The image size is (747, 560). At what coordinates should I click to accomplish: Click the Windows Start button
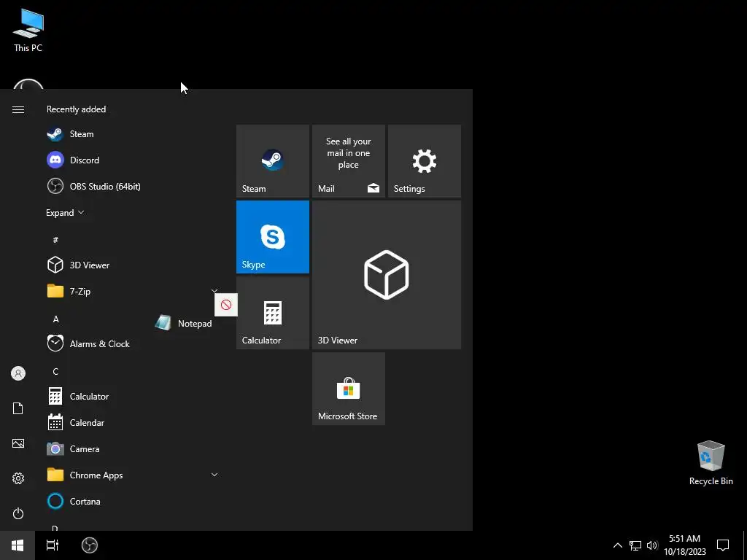tap(18, 545)
